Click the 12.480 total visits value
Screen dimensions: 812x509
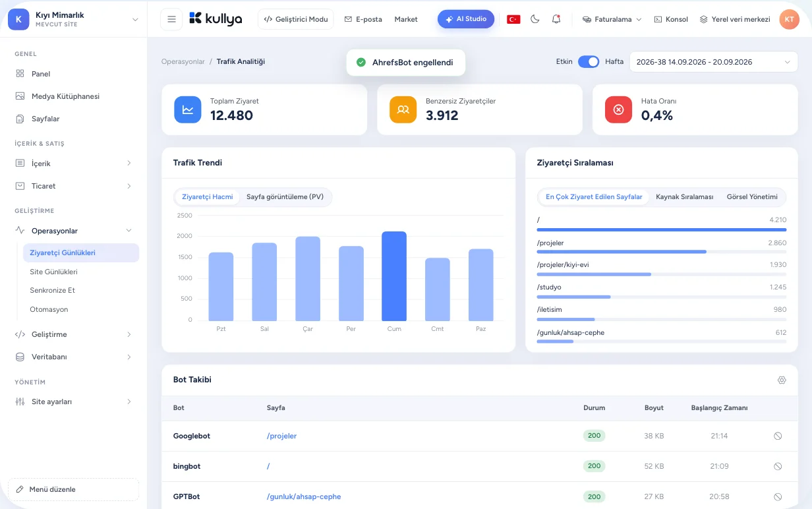click(x=231, y=115)
